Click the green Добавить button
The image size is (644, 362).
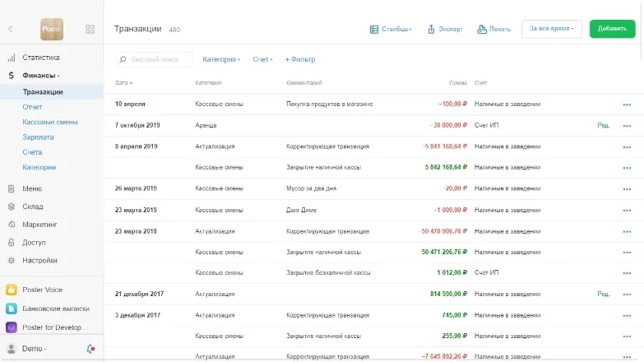[613, 29]
